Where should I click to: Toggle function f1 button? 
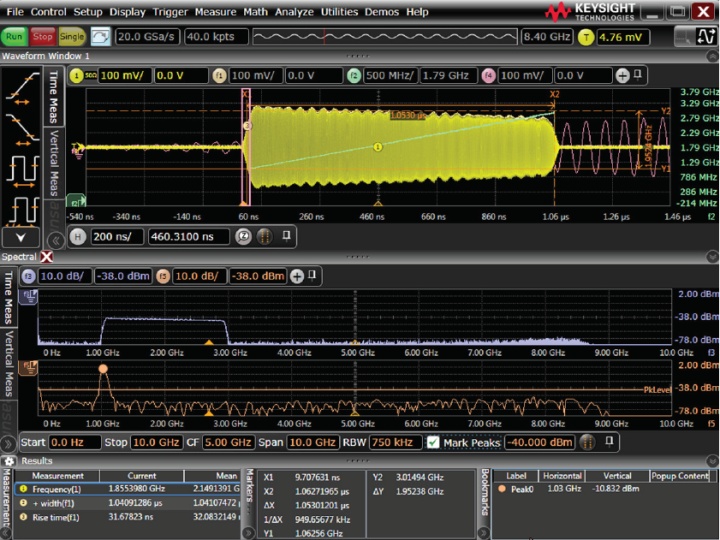[219, 76]
